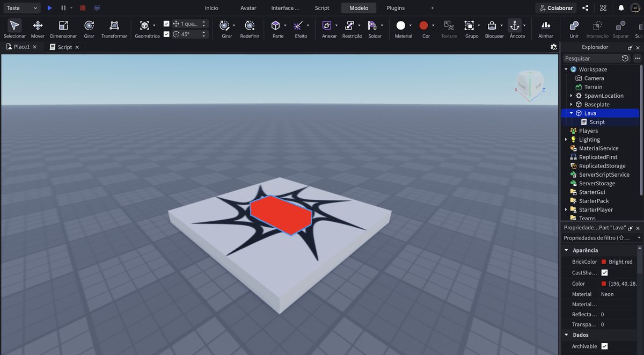The width and height of the screenshot is (644, 355).
Task: Click the white Material swatch
Action: [400, 25]
